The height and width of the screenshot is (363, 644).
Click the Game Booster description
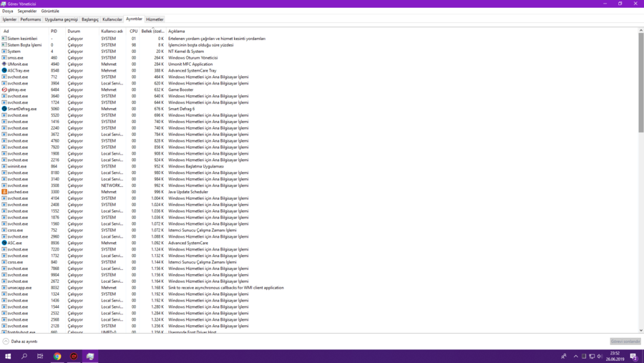click(181, 89)
